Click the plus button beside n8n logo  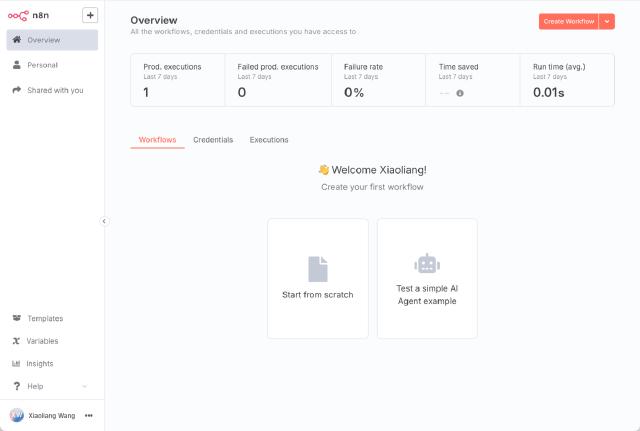click(90, 15)
